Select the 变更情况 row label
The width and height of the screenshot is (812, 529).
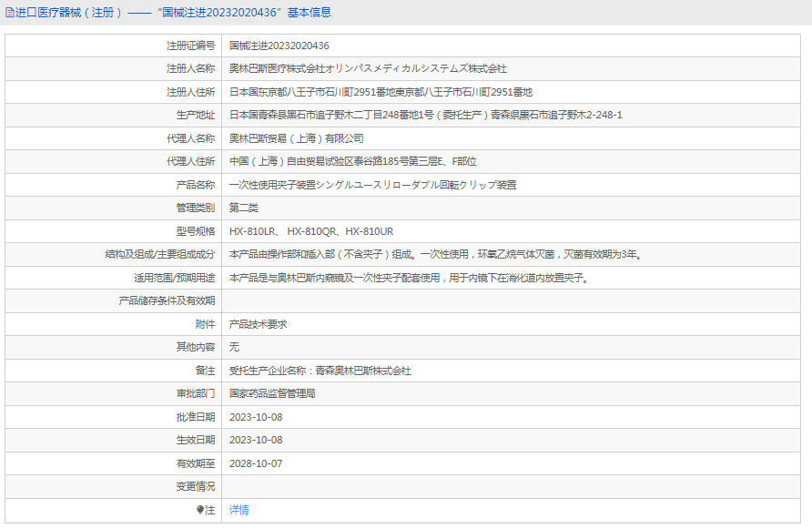coord(195,486)
